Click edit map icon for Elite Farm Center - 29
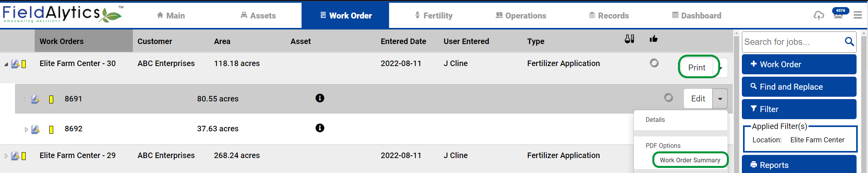 point(15,156)
